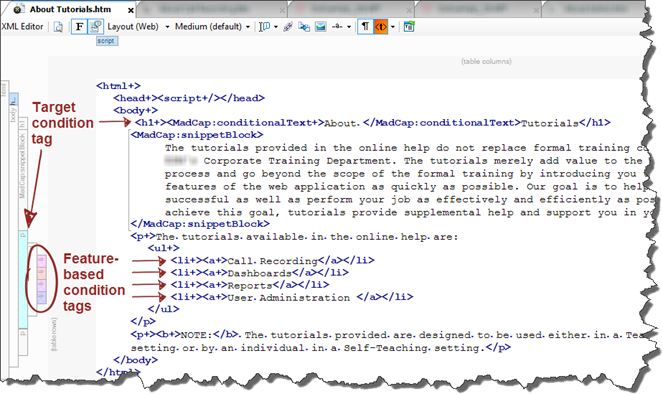Click the script span bar under toolbar
The width and height of the screenshot is (662, 395).
(106, 41)
